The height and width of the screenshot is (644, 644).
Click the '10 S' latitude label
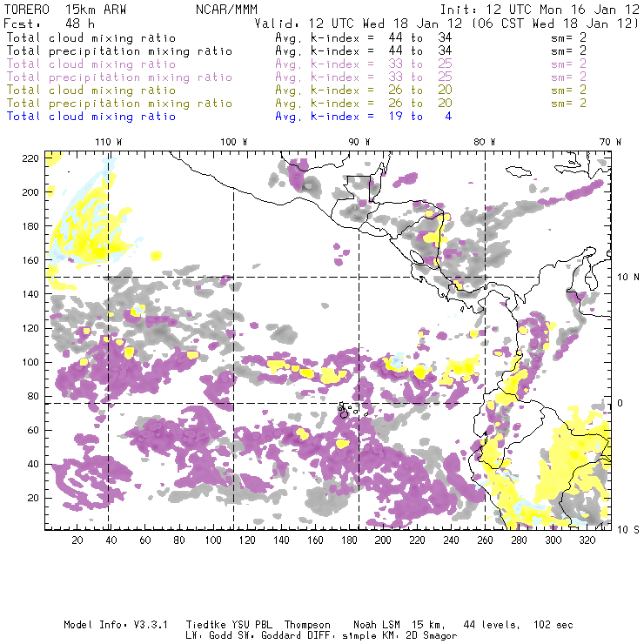click(x=628, y=530)
